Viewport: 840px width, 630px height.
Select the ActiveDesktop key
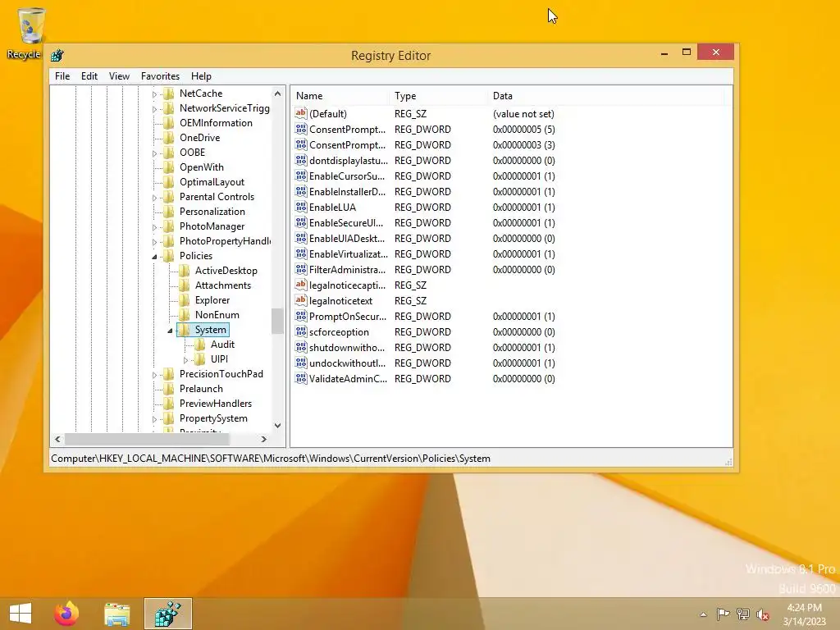pos(226,271)
